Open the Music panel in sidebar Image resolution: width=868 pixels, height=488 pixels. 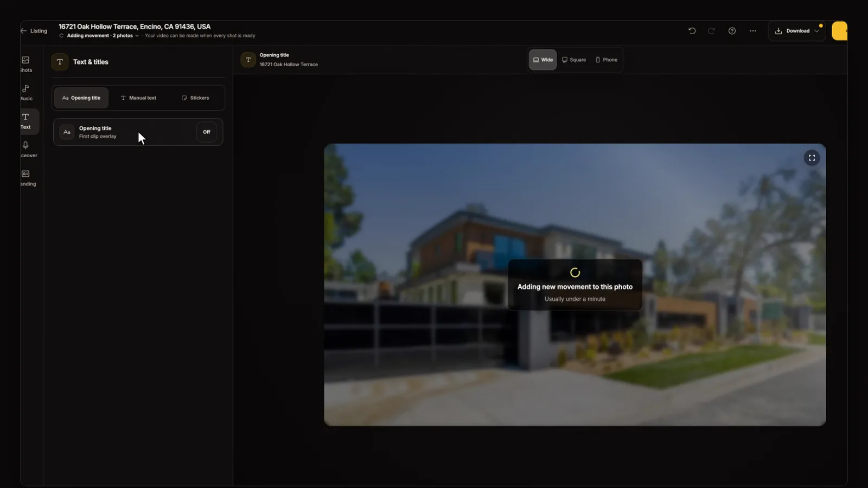[x=26, y=93]
